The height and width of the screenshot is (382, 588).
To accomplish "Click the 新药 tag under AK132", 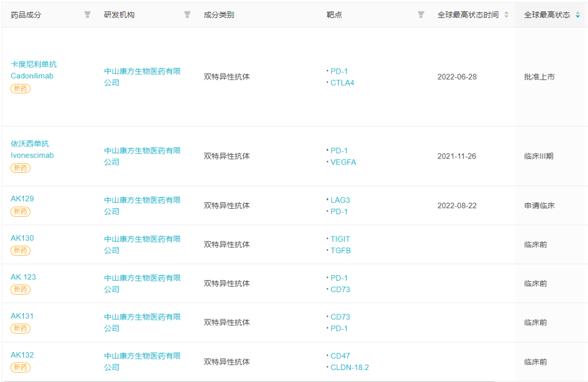I will click(20, 368).
